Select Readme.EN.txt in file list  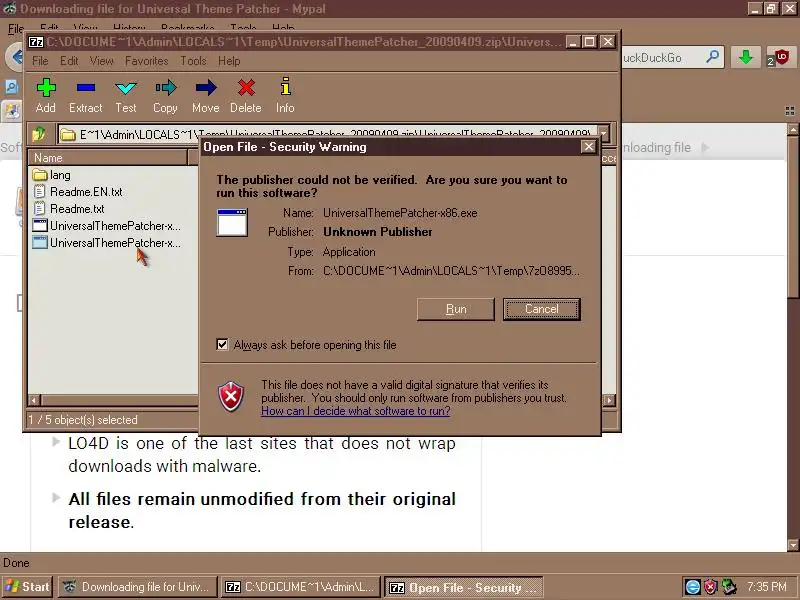tap(86, 192)
